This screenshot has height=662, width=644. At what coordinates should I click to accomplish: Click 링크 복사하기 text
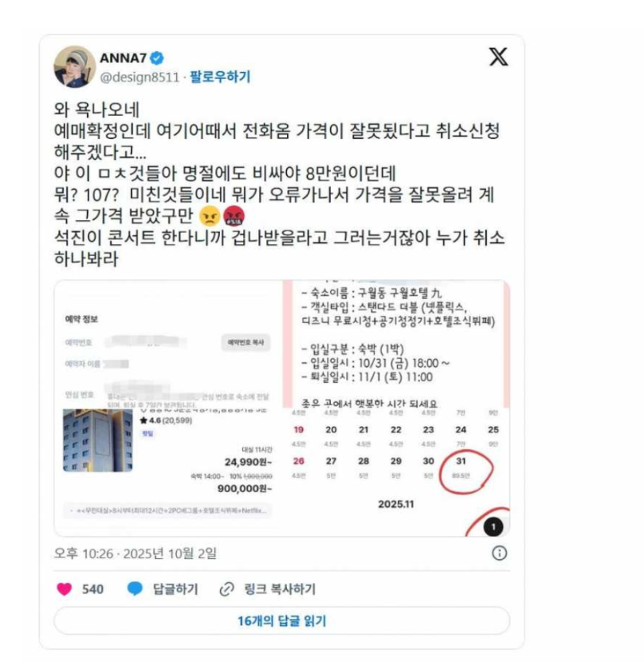coord(280,589)
